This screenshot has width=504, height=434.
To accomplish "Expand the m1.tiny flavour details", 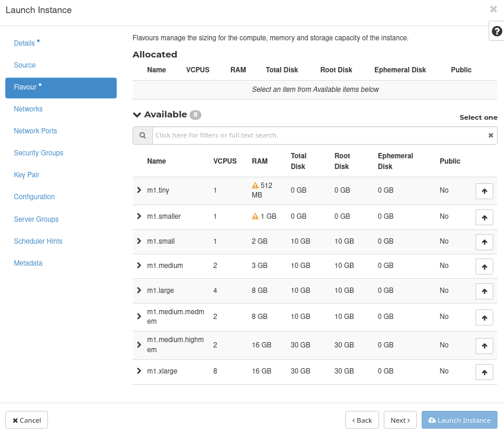I will (139, 191).
